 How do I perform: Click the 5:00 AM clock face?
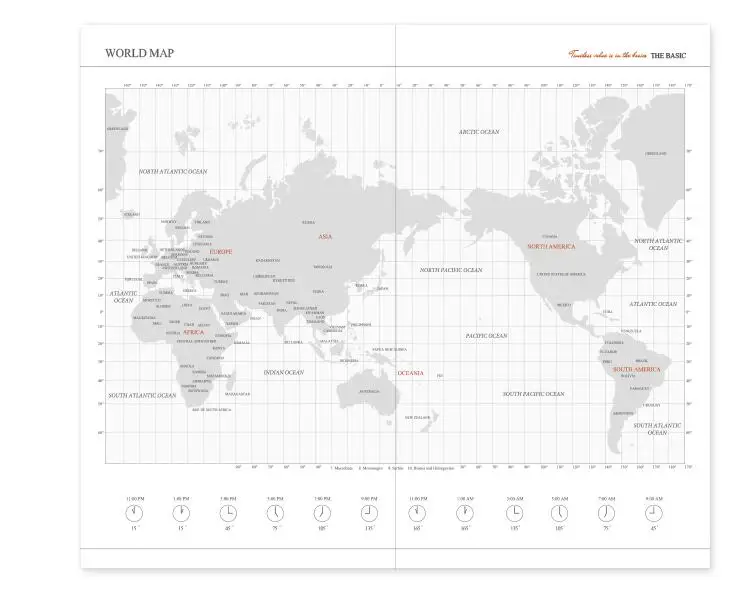click(x=559, y=513)
